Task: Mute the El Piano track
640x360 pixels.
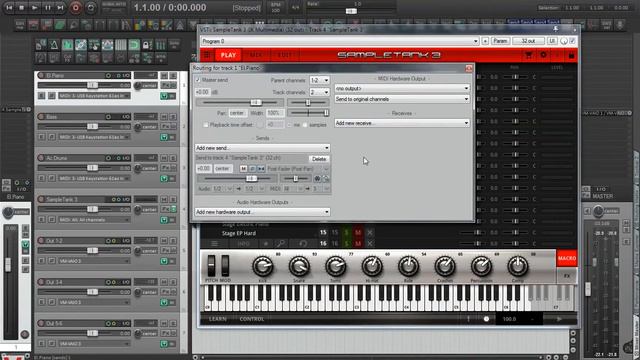Action: point(164,76)
